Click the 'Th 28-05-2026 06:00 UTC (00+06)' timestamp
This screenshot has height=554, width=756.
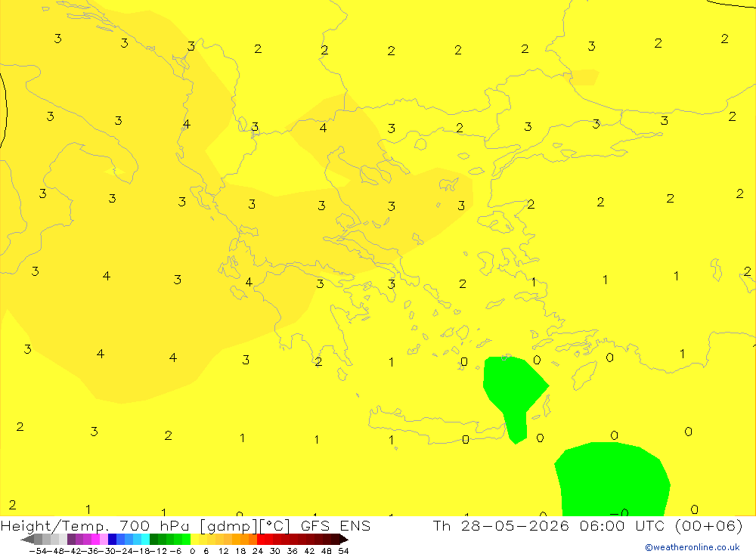(x=587, y=525)
